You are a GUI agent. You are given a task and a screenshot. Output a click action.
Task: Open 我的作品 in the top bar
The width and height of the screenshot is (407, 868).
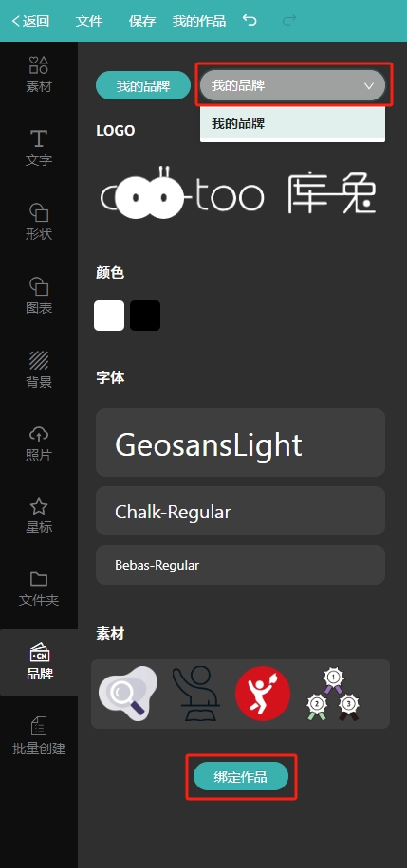click(199, 21)
